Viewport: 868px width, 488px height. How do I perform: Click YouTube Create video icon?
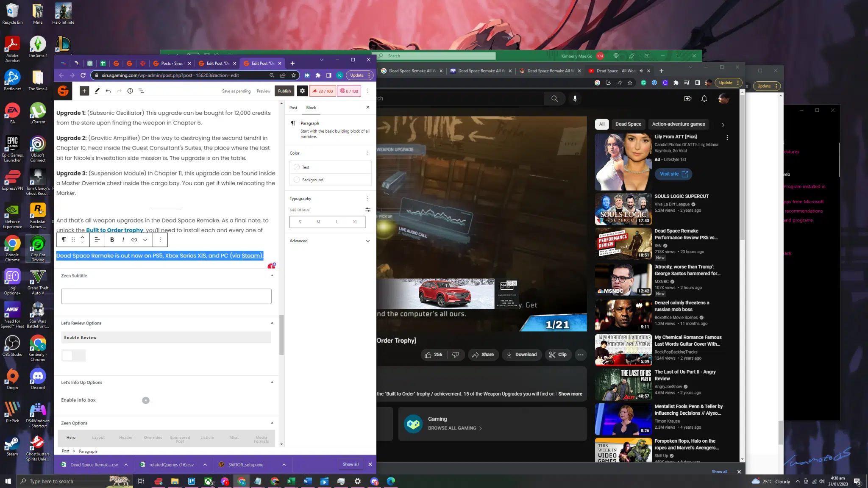(x=687, y=98)
